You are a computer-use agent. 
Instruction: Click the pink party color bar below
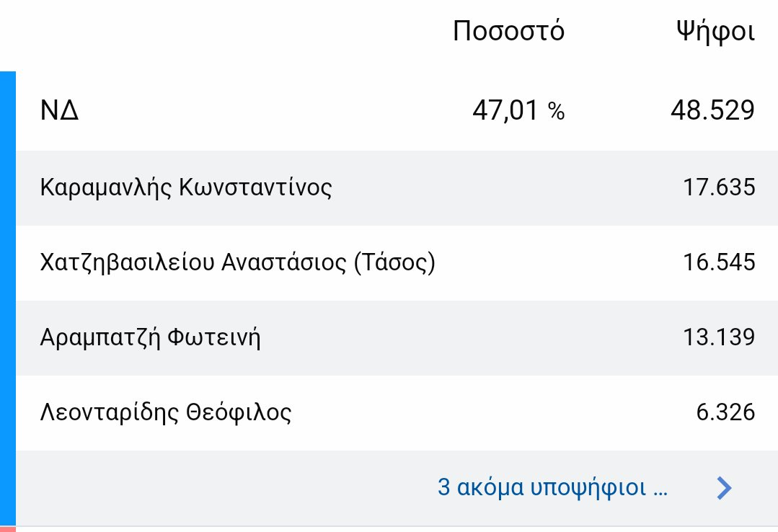click(x=7, y=529)
